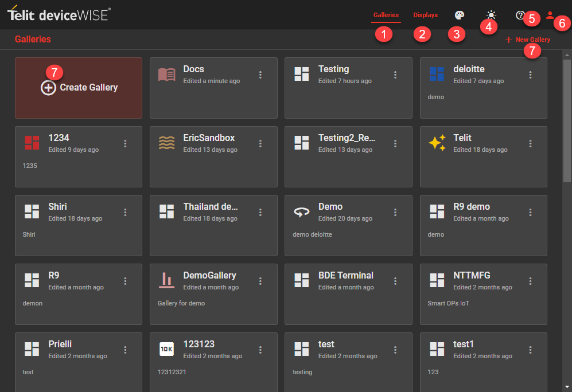Open options menu for DemoGallery
Image resolution: width=572 pixels, height=392 pixels.
tap(260, 281)
